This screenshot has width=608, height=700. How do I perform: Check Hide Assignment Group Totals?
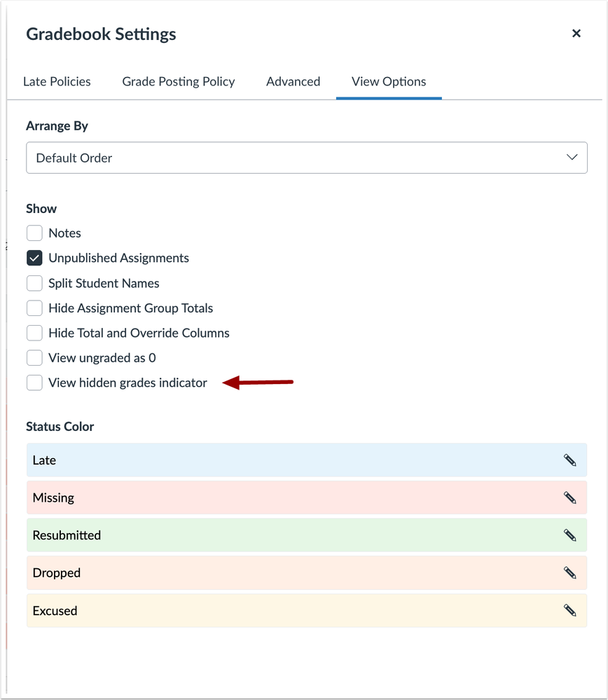34,308
